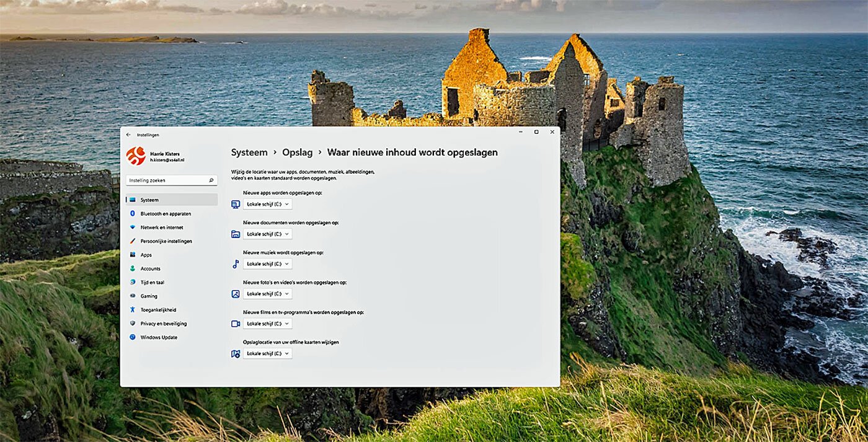Open drive dropdown for offline kaarten
The image size is (868, 442).
tap(267, 353)
